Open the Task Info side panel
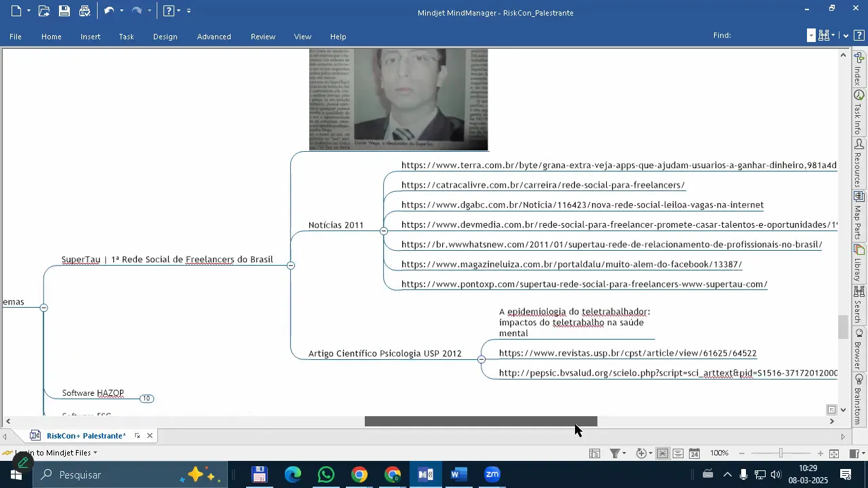Viewport: 868px width, 488px height. coord(859,113)
